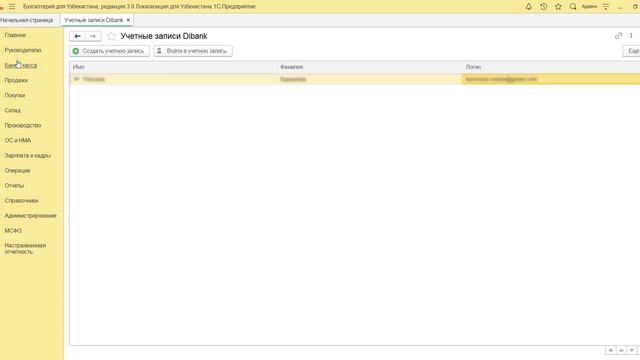Open favorites star in title bar
Screen dimensions: 640x360
point(558,7)
